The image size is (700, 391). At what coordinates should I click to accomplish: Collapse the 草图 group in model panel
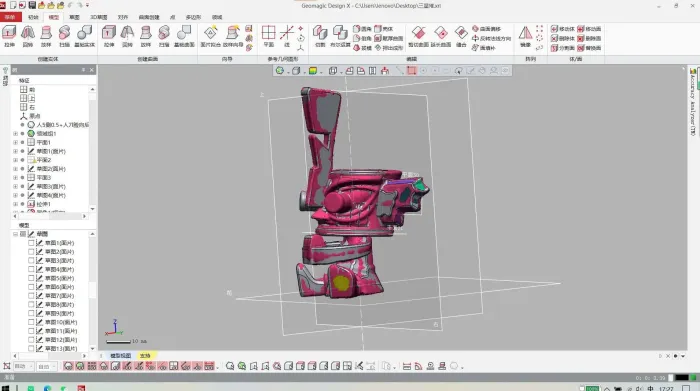16,234
